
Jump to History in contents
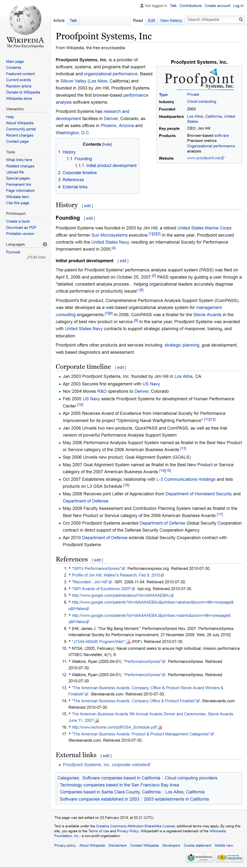coord(69,152)
